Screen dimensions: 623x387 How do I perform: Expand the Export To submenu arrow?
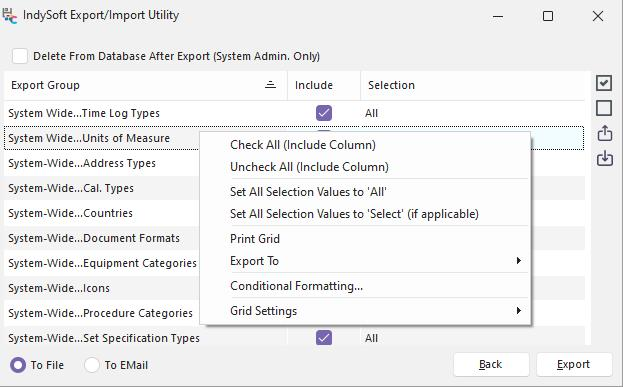(x=519, y=261)
